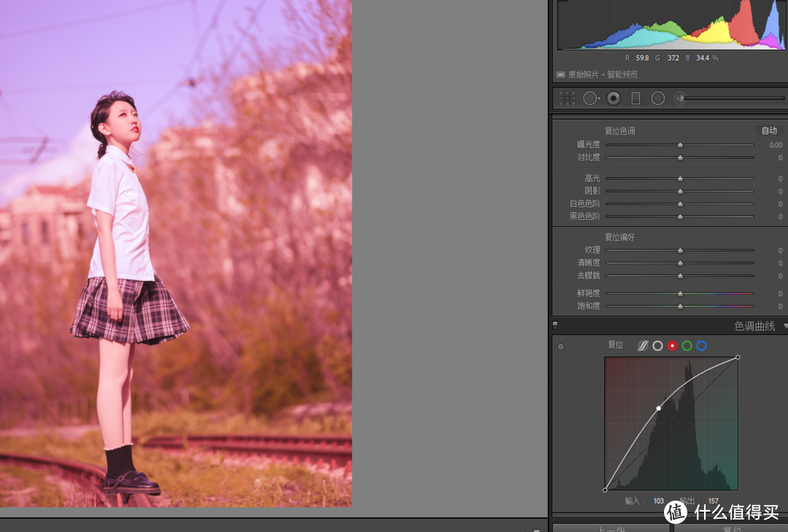
Task: Select the blue curve channel
Action: point(702,346)
